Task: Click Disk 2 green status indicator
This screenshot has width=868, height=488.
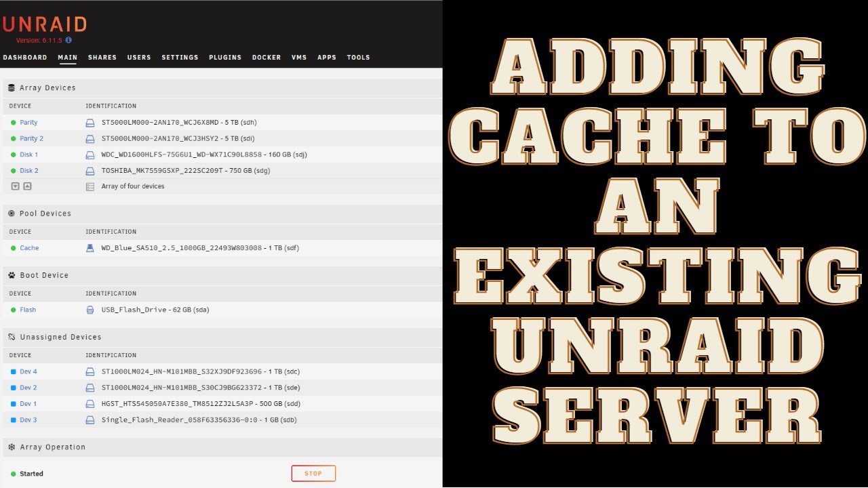Action: pos(13,171)
